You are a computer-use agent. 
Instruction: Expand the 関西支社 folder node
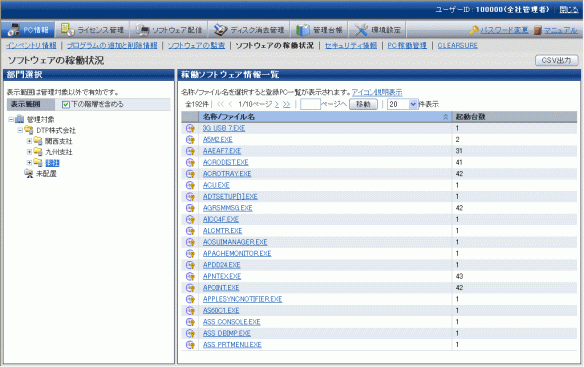point(29,141)
